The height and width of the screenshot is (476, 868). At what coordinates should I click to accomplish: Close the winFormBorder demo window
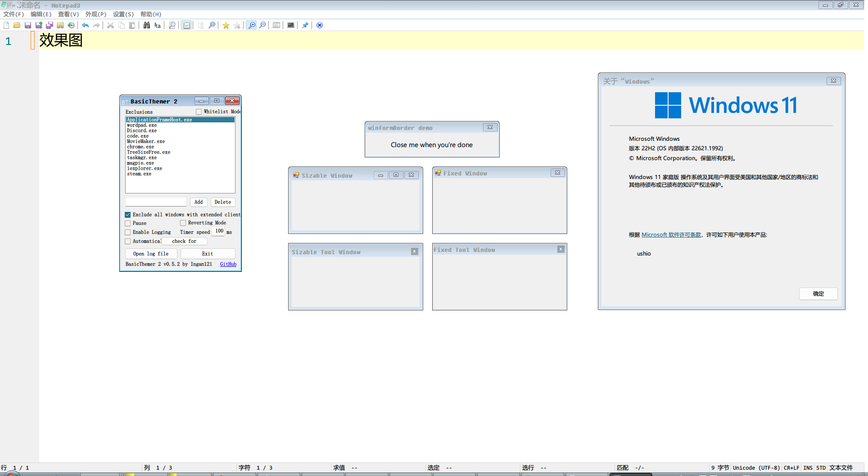490,127
